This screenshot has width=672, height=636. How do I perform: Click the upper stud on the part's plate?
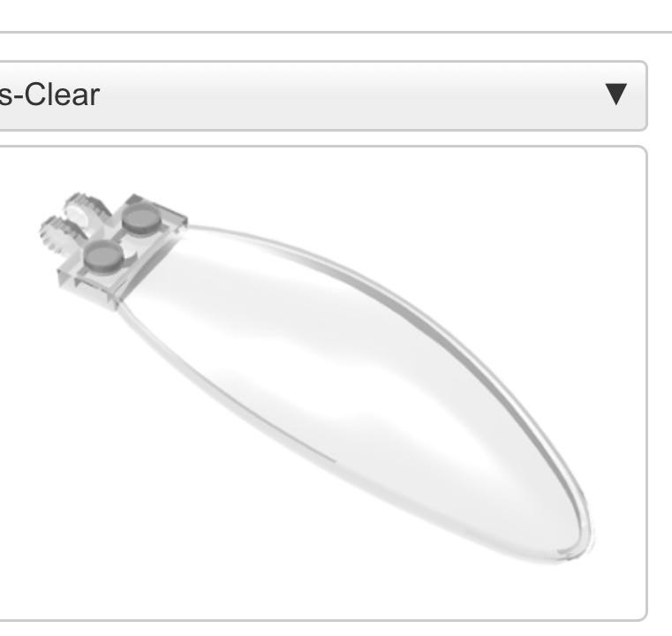[x=142, y=218]
